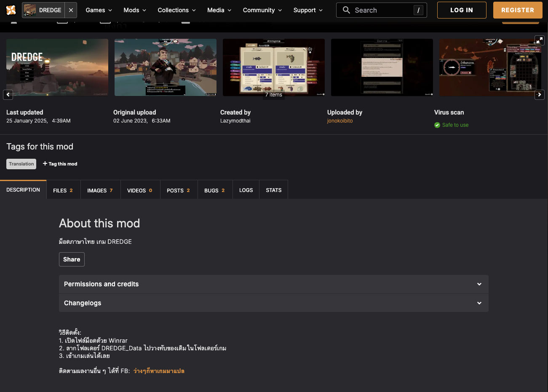Open the STATS tab
This screenshot has width=548, height=392.
pyautogui.click(x=274, y=190)
